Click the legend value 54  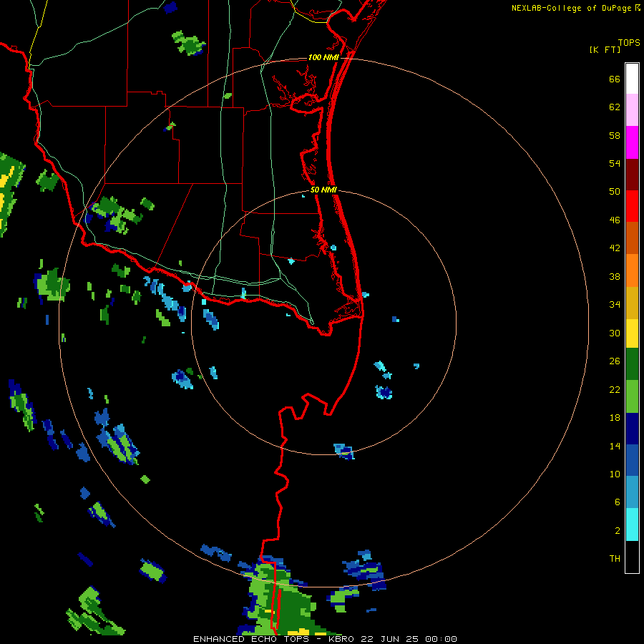[615, 163]
